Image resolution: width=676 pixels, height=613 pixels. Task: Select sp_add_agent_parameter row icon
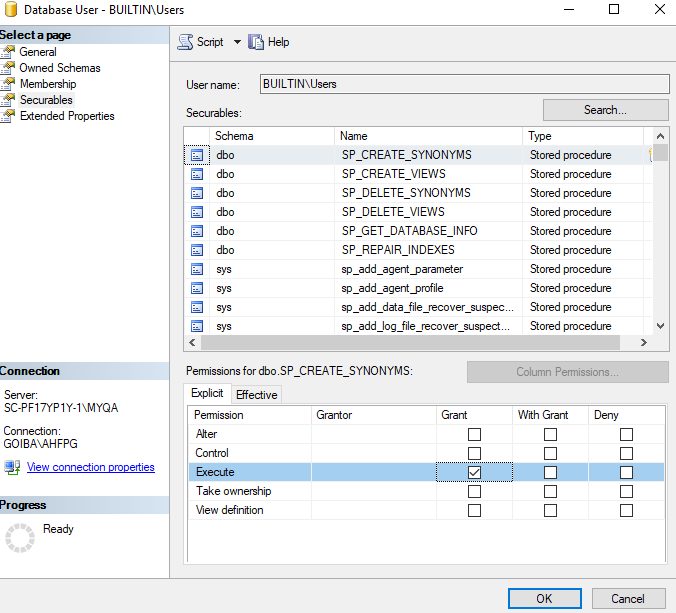click(197, 269)
